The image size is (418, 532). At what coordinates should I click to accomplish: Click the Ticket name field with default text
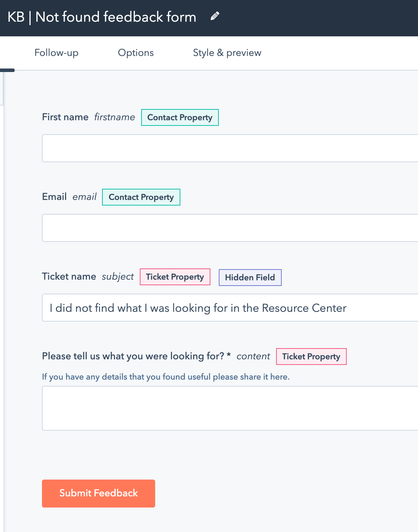[229, 308]
